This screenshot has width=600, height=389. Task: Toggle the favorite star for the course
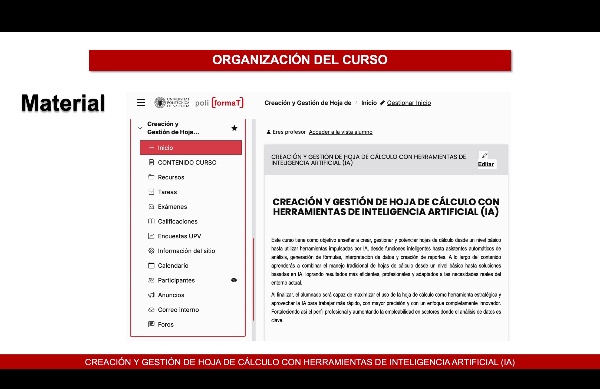coord(234,128)
